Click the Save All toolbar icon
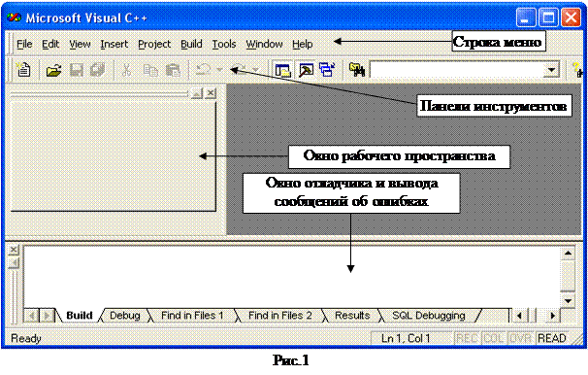This screenshot has height=375, width=588. click(98, 70)
